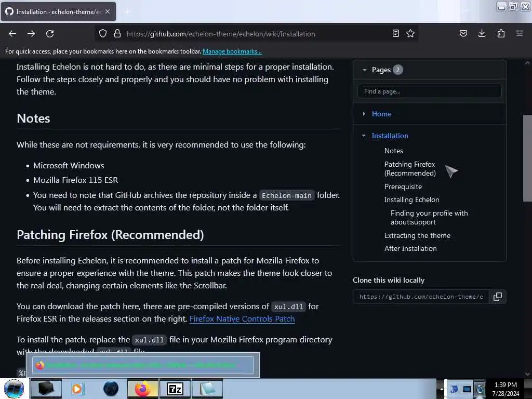Open the Downloads panel
The height and width of the screenshot is (399, 532).
tap(482, 33)
